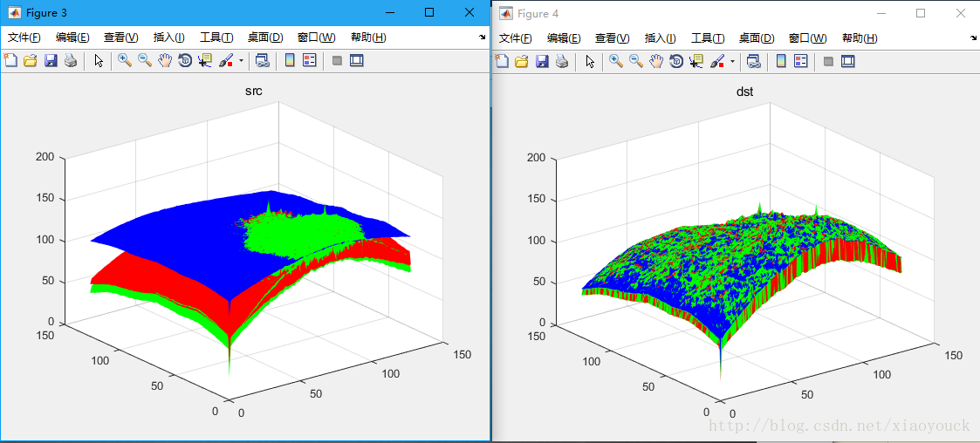Open 帮助(H) menu in Figure 4
The width and height of the screenshot is (980, 443).
pyautogui.click(x=860, y=38)
